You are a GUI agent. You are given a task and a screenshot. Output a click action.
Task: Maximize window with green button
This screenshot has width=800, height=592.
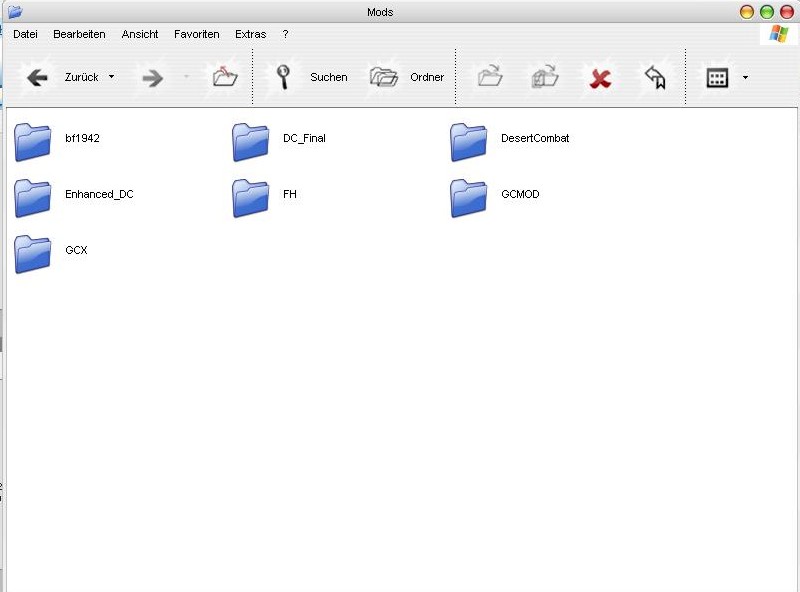pos(767,12)
